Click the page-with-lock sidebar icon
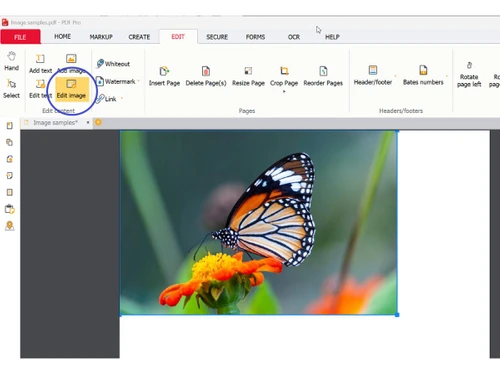Viewport: 500px width, 375px height. pos(10,159)
